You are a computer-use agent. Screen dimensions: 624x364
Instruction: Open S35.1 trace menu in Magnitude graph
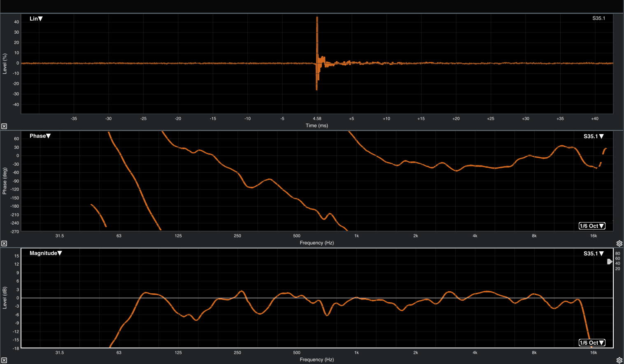594,254
